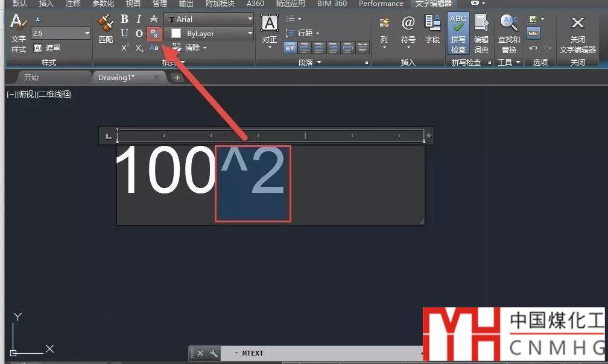Apply subscript with the X₂ icon
608x364 pixels.
coord(139,48)
